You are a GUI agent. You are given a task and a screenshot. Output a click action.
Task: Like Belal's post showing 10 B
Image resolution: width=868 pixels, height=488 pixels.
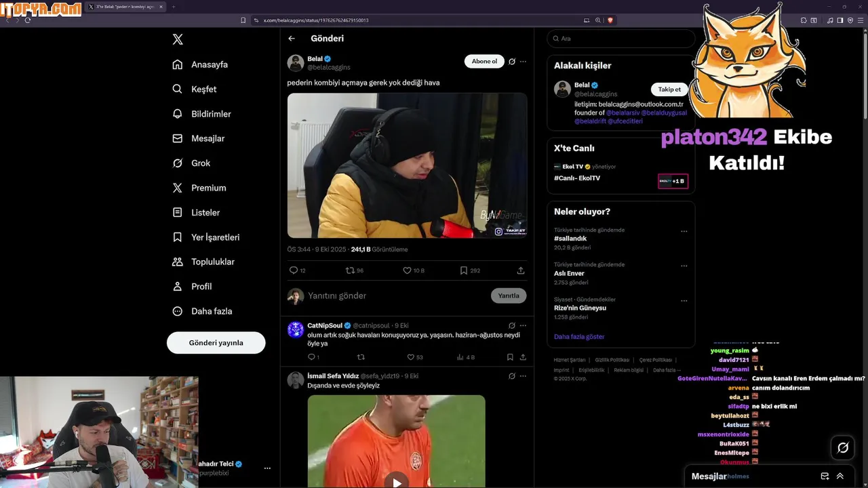[x=407, y=270]
